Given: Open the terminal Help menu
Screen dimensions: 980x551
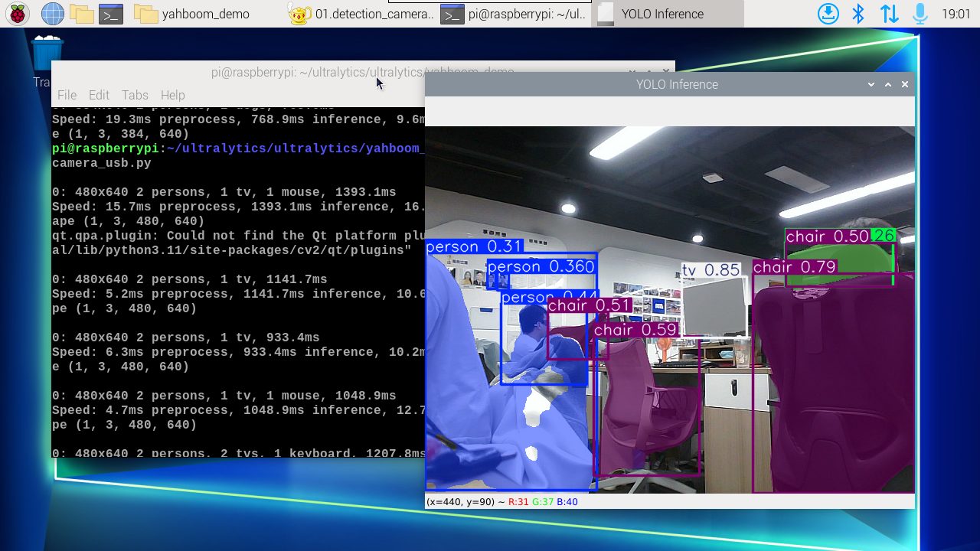Looking at the screenshot, I should click(172, 95).
